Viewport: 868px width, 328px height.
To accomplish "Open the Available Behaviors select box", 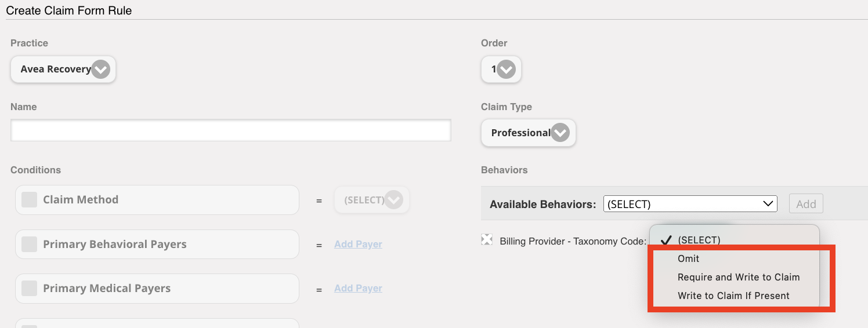I will [x=690, y=204].
